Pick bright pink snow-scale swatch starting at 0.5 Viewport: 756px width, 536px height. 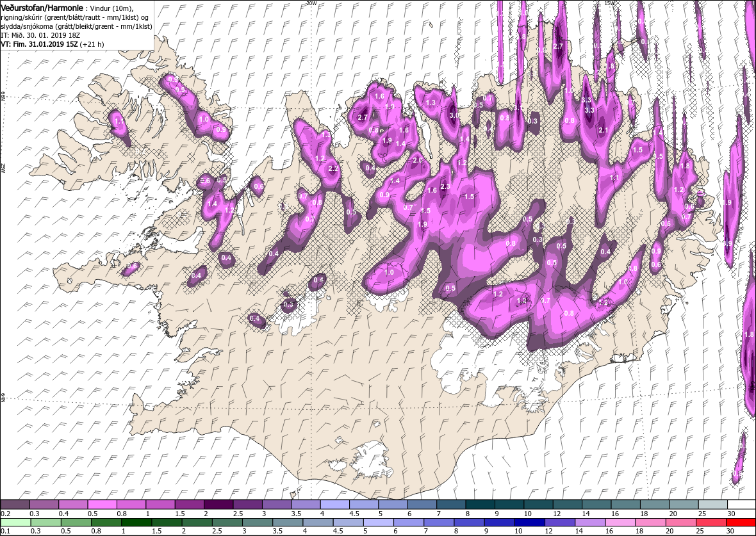(x=103, y=504)
